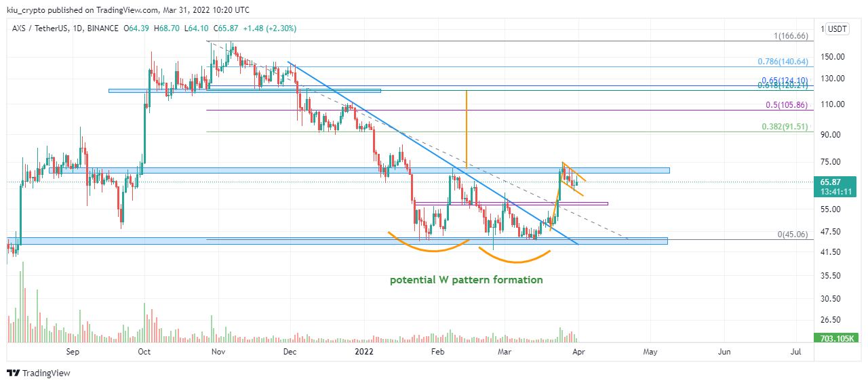Open the USDT currency selector badge
Image resolution: width=868 pixels, height=385 pixels.
tap(838, 29)
